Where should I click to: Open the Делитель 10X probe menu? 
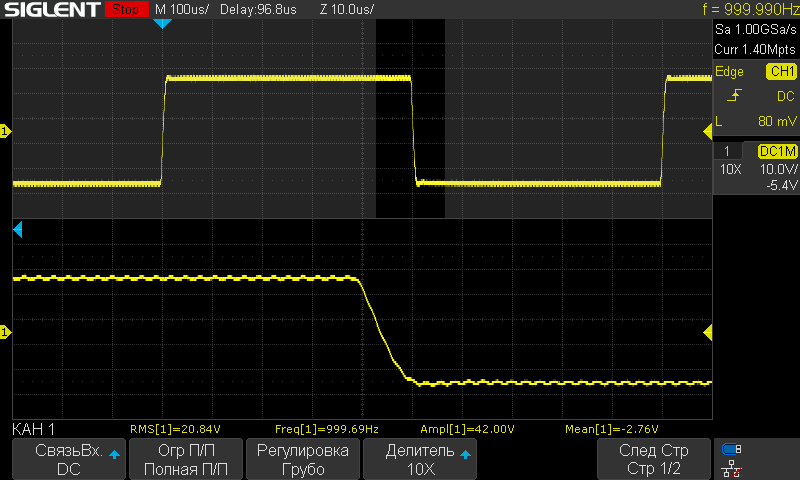pyautogui.click(x=420, y=459)
